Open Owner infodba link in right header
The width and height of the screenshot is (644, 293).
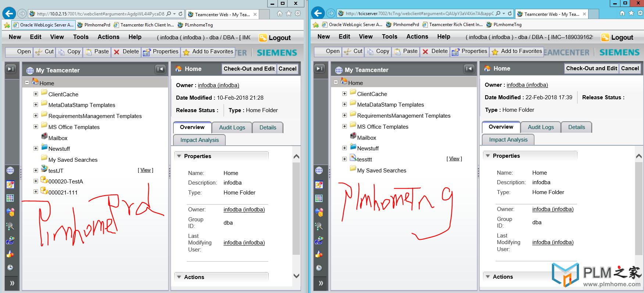click(527, 85)
